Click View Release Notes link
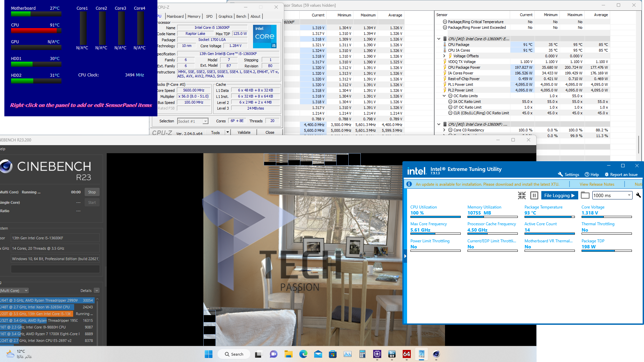The image size is (644, 362). [x=597, y=184]
